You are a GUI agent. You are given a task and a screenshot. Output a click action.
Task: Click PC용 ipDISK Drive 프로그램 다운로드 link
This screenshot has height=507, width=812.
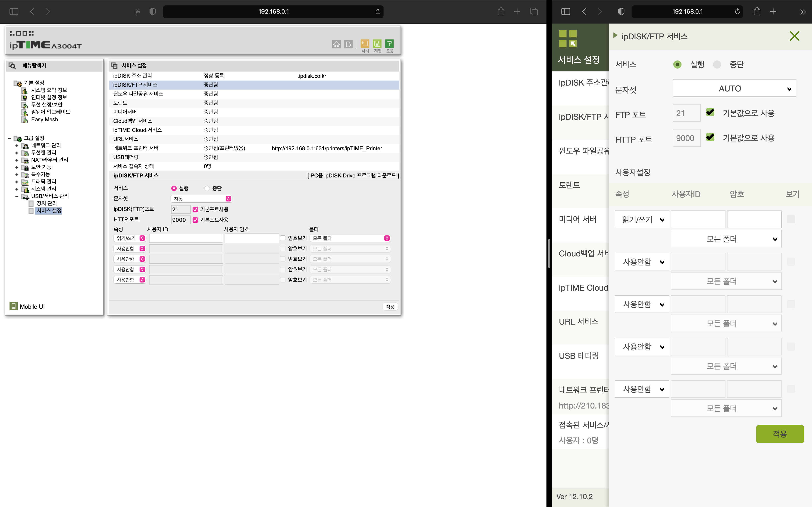click(x=353, y=176)
